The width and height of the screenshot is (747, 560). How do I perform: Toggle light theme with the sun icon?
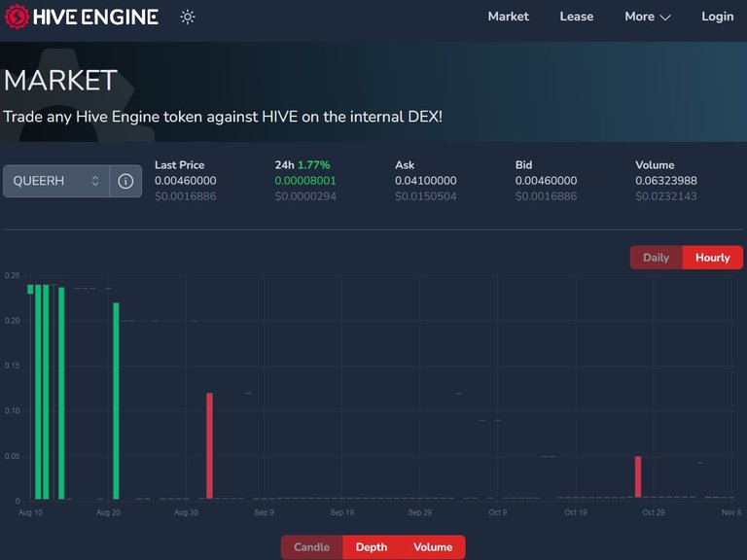pos(187,17)
